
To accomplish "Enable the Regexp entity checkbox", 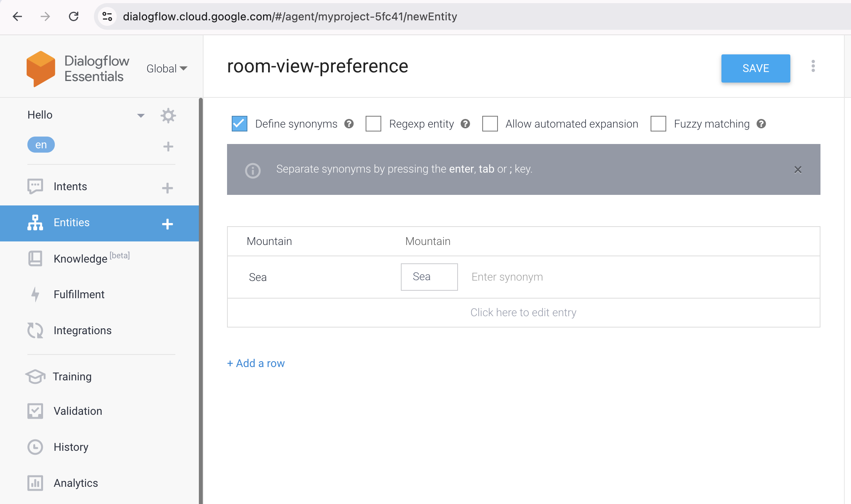I will point(374,124).
